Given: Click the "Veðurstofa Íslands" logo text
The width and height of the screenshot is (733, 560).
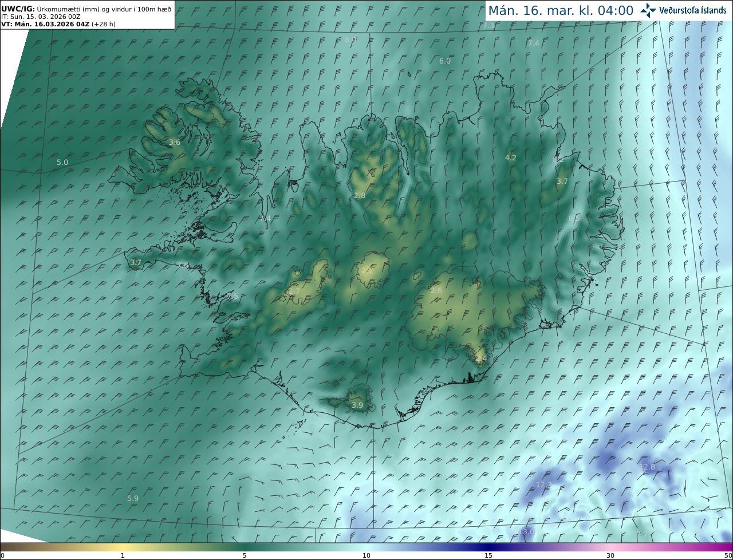Looking at the screenshot, I should 693,10.
